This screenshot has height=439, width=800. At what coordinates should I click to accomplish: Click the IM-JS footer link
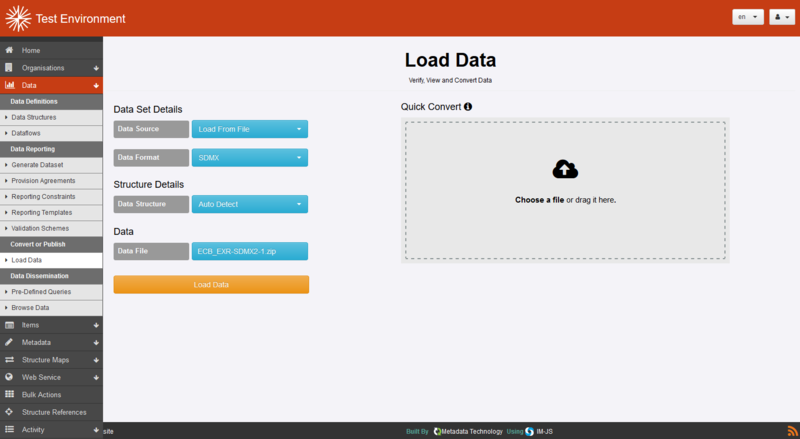(x=544, y=431)
